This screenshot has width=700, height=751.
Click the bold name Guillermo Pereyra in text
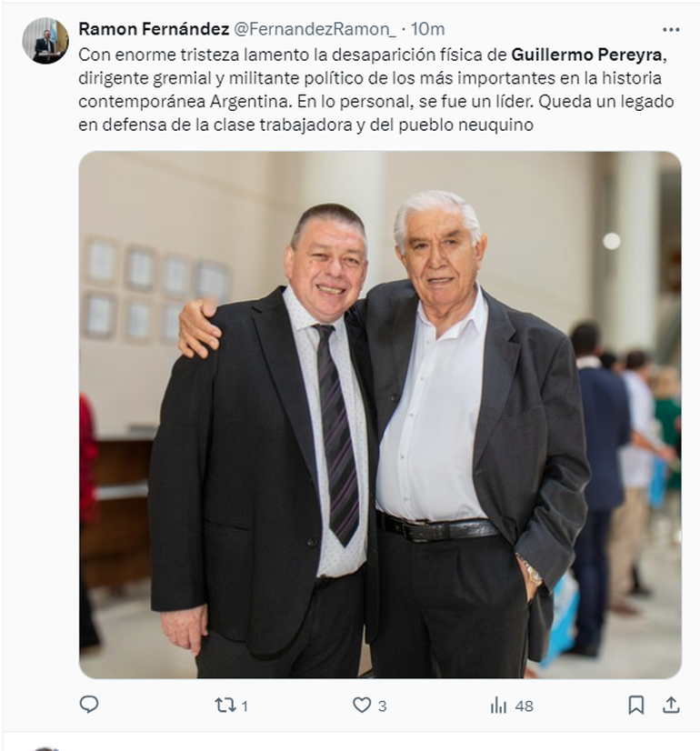coord(586,55)
